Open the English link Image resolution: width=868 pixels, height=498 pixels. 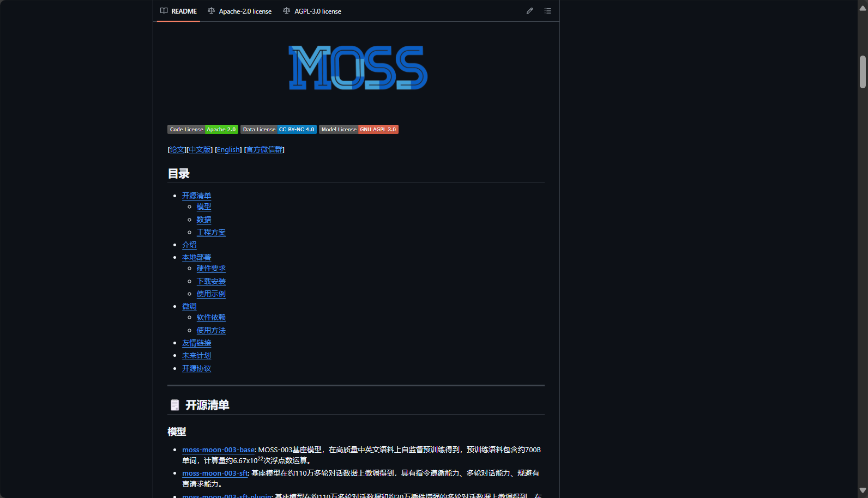point(228,150)
